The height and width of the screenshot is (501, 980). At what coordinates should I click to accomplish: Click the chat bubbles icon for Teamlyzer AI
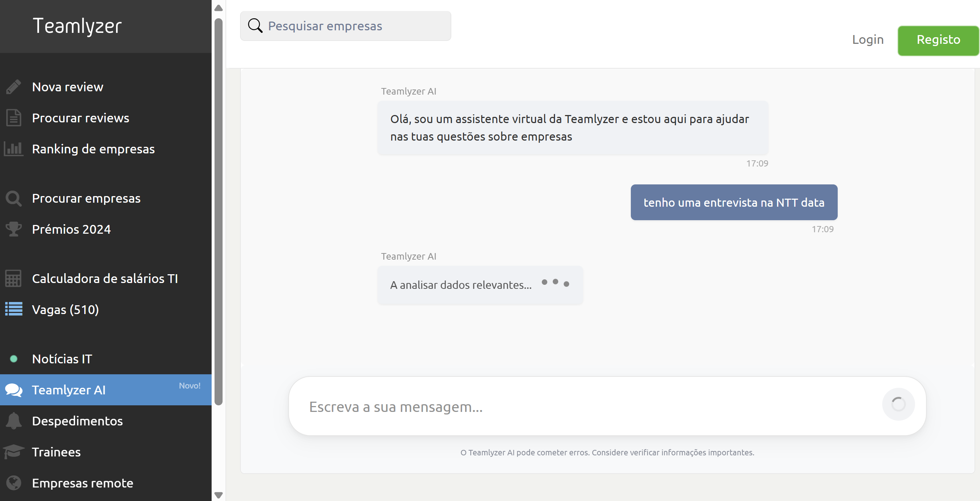pos(14,390)
